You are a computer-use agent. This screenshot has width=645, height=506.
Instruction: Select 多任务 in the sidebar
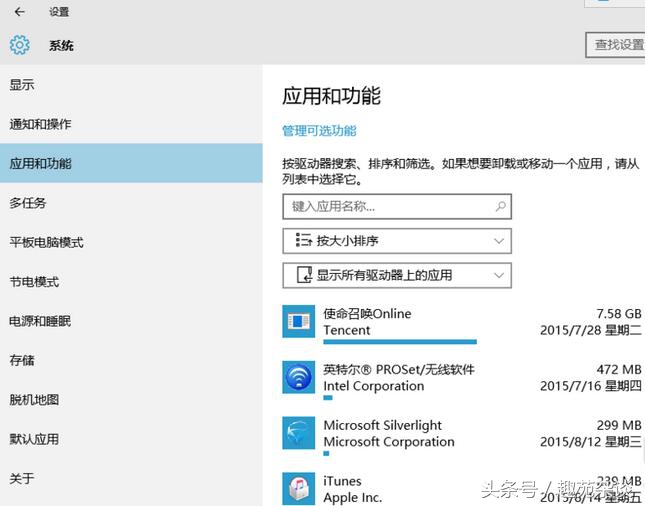[131, 202]
